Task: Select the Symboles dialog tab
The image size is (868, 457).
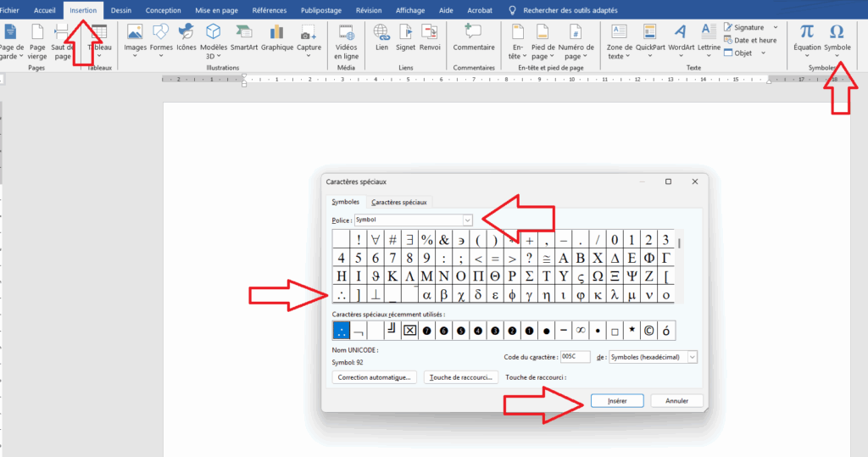Action: pos(346,202)
